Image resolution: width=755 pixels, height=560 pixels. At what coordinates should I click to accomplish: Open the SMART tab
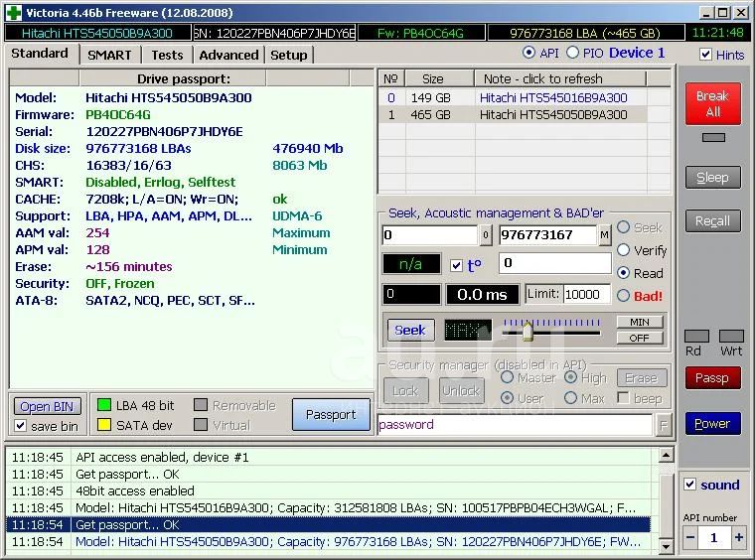[x=109, y=56]
